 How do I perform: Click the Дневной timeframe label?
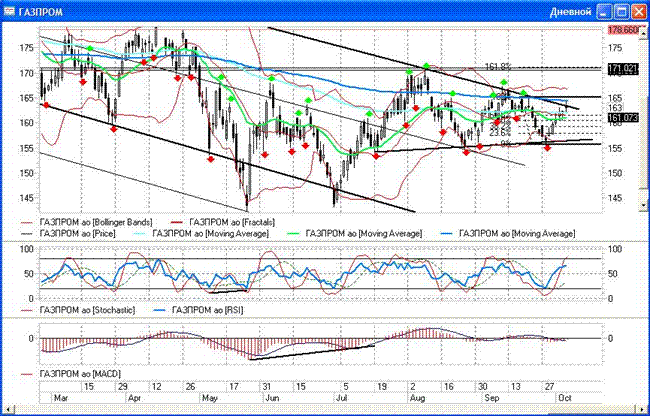tap(570, 12)
